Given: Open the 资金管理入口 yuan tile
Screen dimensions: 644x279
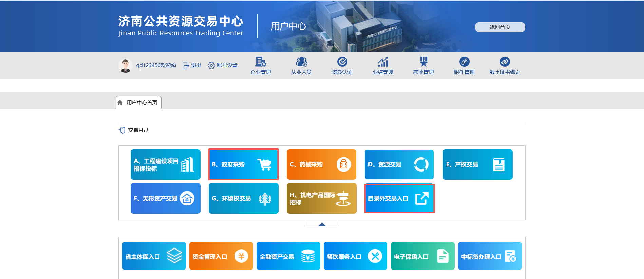Looking at the screenshot, I should 221,256.
